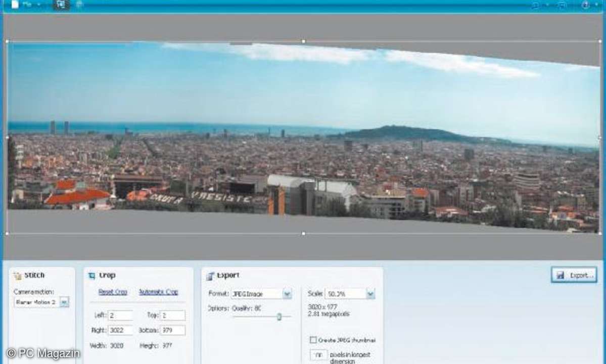
Task: Click the bottom-middle crop handle
Action: 303,234
